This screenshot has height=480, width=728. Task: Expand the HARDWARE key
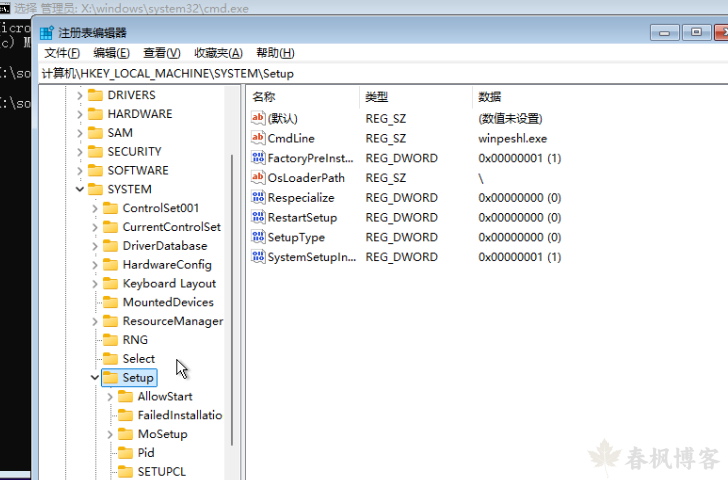79,114
